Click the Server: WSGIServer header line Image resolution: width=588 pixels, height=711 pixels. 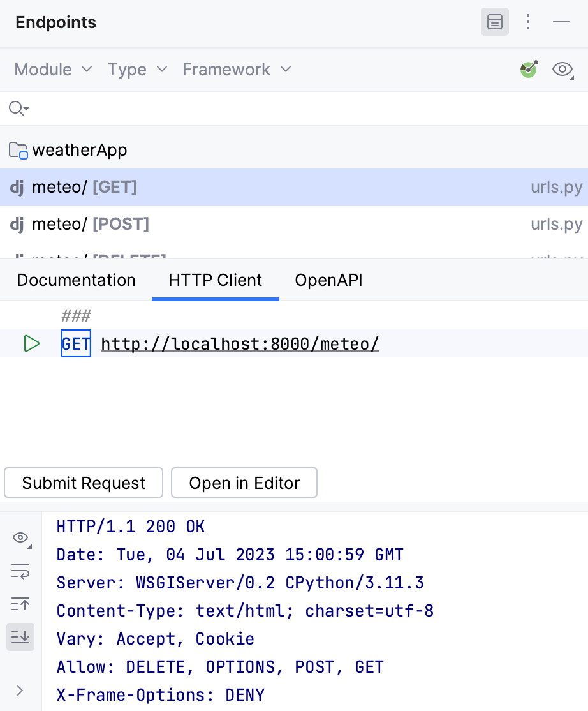point(240,583)
